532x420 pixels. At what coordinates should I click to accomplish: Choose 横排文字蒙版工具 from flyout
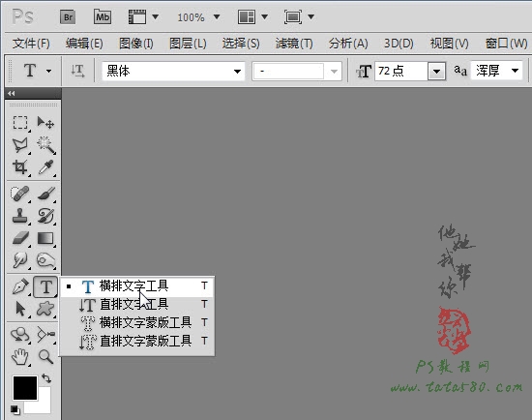coord(137,323)
